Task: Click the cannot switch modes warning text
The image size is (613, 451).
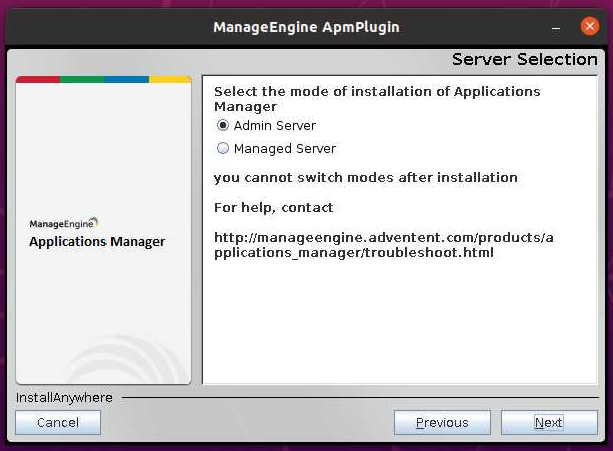Action: (366, 178)
